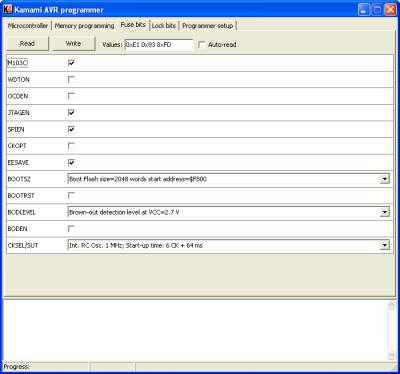Click the BODEN fuse label
The height and width of the screenshot is (374, 400).
(x=17, y=229)
